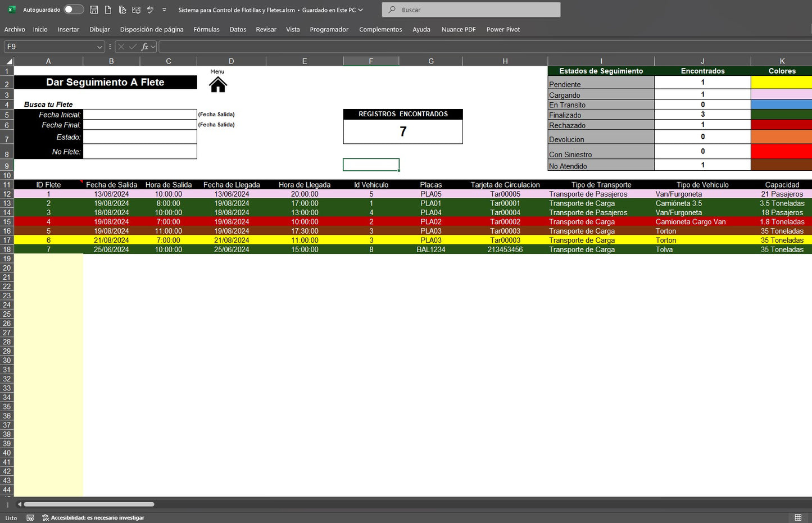812x523 pixels.
Task: Click the New document icon
Action: (108, 10)
